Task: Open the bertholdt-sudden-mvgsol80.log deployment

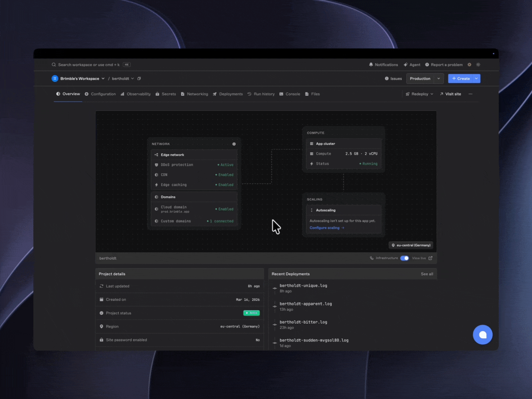Action: click(x=314, y=340)
